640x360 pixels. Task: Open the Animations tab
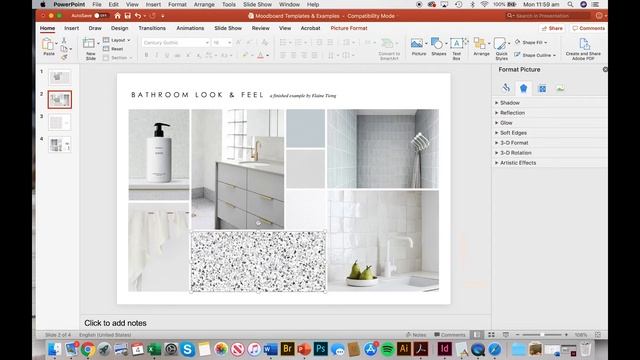(x=190, y=28)
